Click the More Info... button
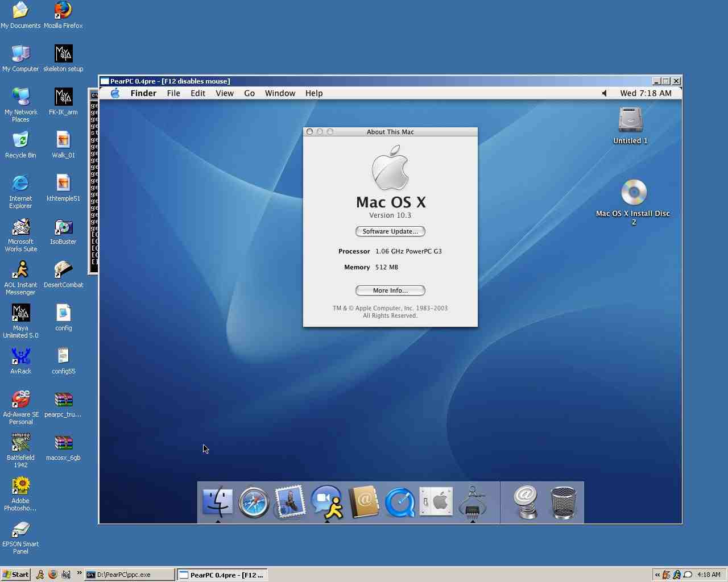Image resolution: width=728 pixels, height=582 pixels. coord(390,290)
